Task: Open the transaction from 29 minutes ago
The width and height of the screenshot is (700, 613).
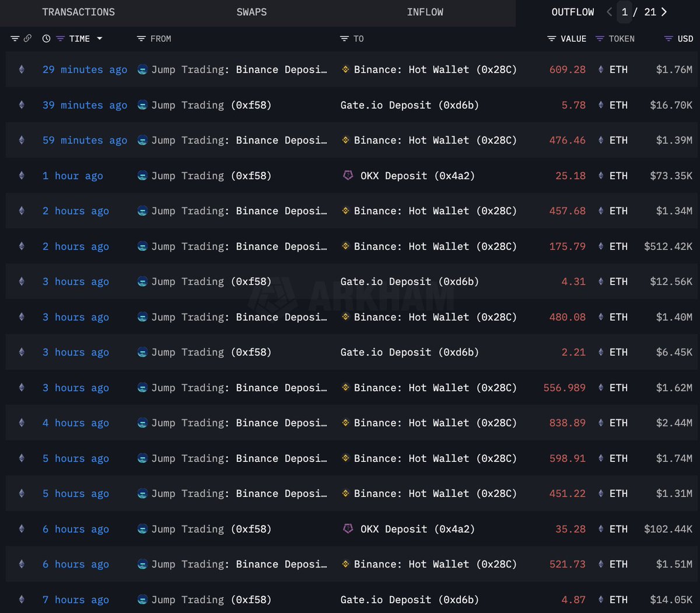Action: pos(85,69)
